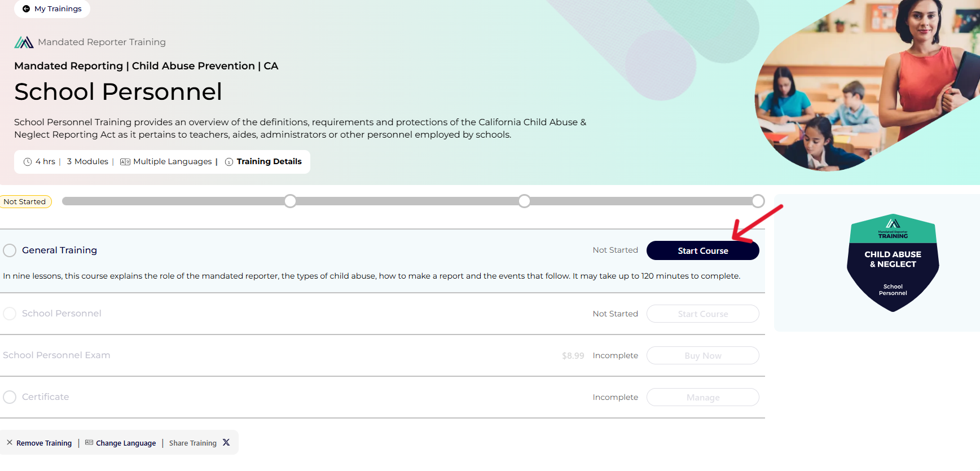Image resolution: width=980 pixels, height=471 pixels.
Task: Select the General Training circle indicator
Action: point(10,250)
